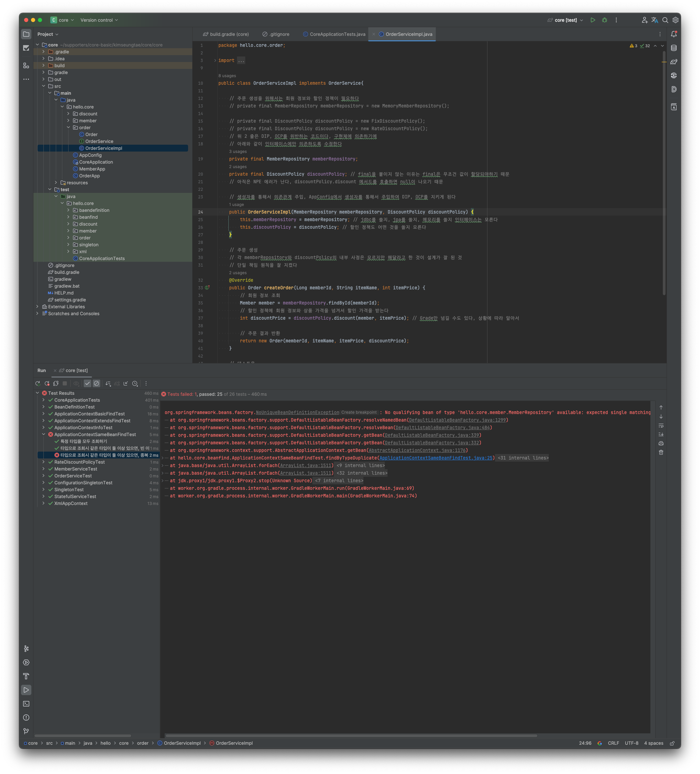
Task: Expand the discount package under main
Action: 68,114
